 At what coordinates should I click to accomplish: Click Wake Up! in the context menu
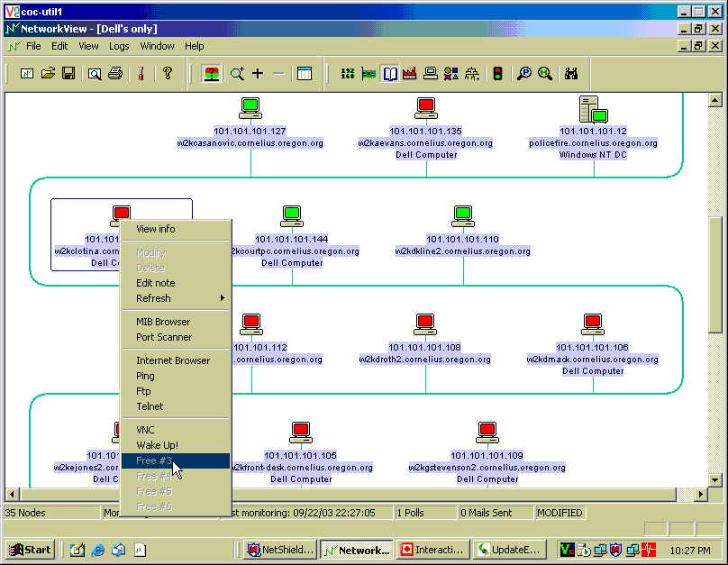pyautogui.click(x=176, y=445)
